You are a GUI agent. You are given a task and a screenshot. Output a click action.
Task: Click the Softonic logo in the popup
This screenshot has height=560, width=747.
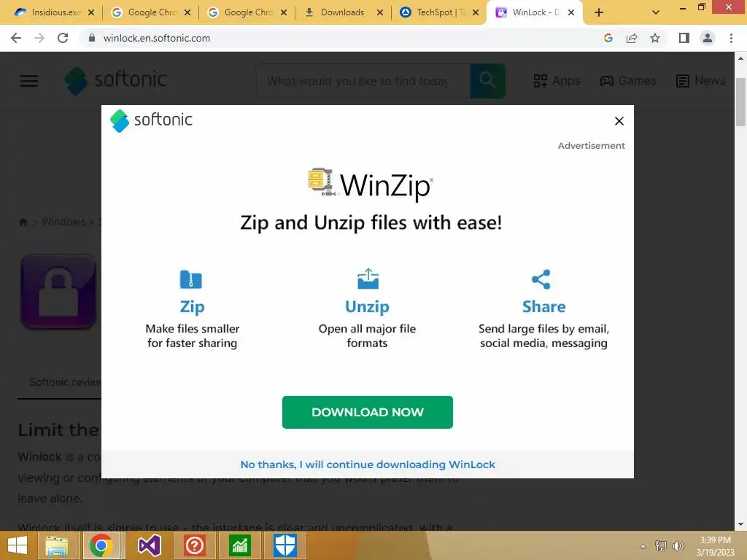click(x=151, y=120)
